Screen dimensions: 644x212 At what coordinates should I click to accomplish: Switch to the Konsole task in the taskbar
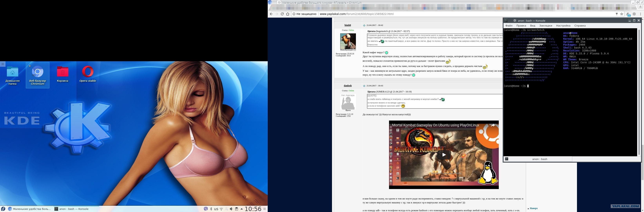pos(76,209)
